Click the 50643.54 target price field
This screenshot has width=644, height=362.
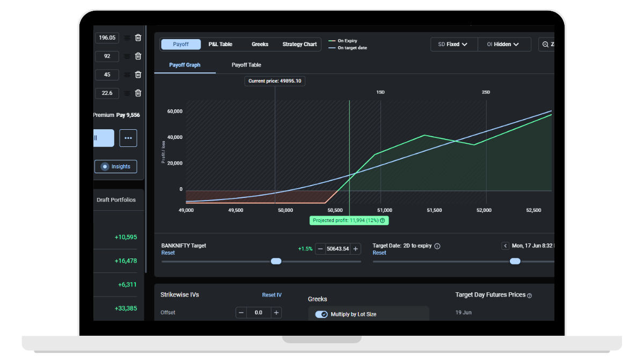[x=338, y=249]
